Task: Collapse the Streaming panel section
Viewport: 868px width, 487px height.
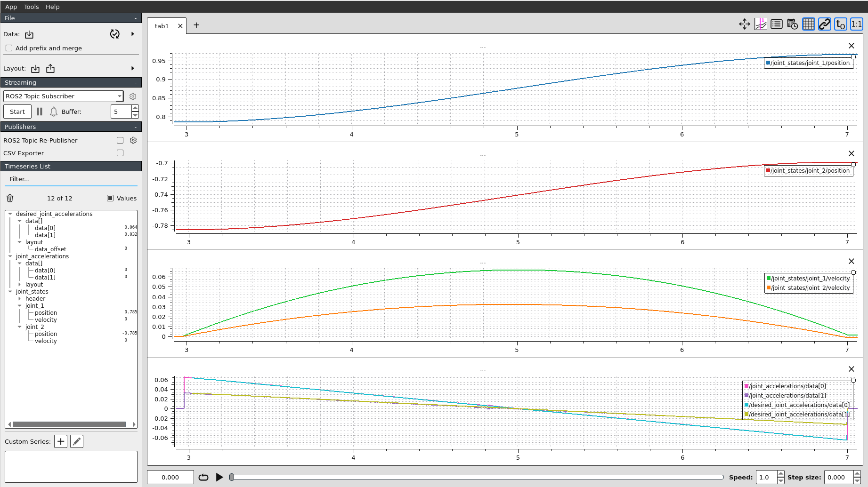Action: point(135,82)
